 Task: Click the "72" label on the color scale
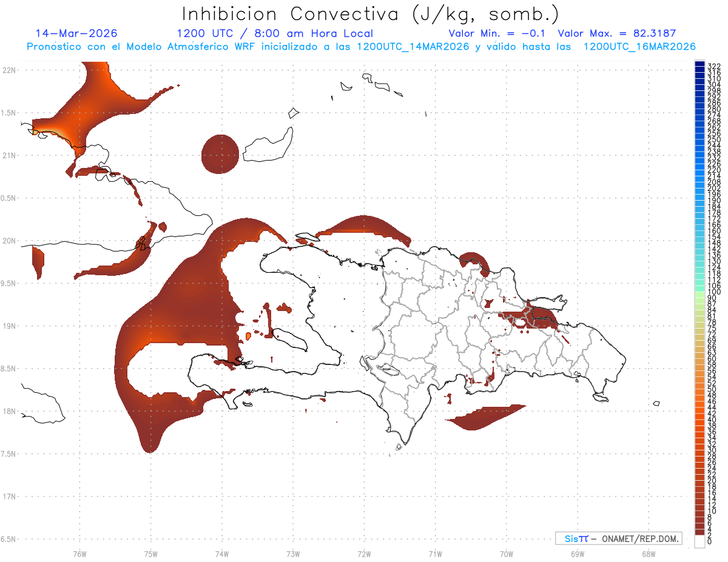(712, 335)
